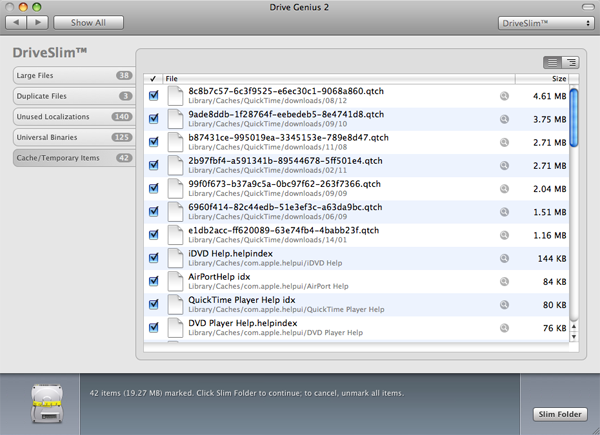This screenshot has width=600, height=435.
Task: Click the checkmark column header
Action: pyautogui.click(x=153, y=79)
